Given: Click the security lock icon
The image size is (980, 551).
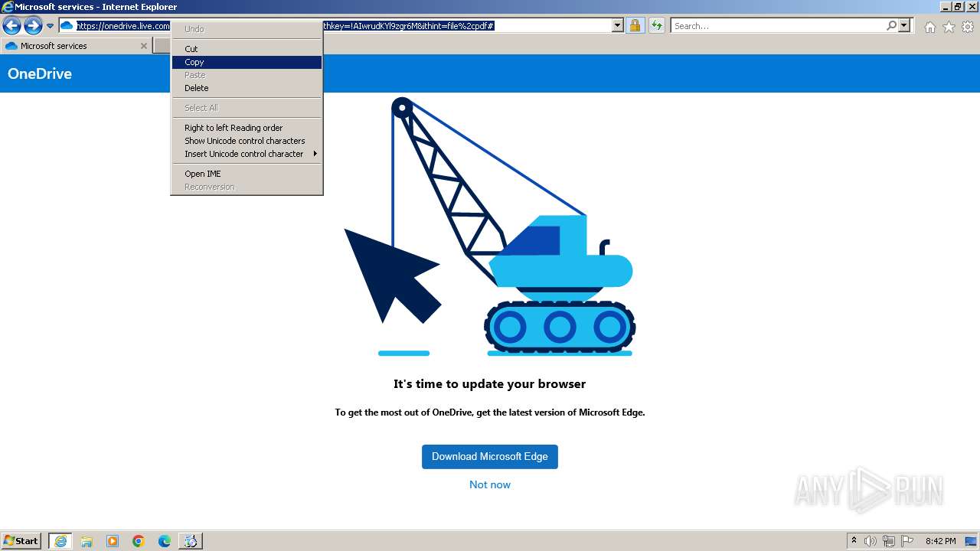Looking at the screenshot, I should [635, 26].
